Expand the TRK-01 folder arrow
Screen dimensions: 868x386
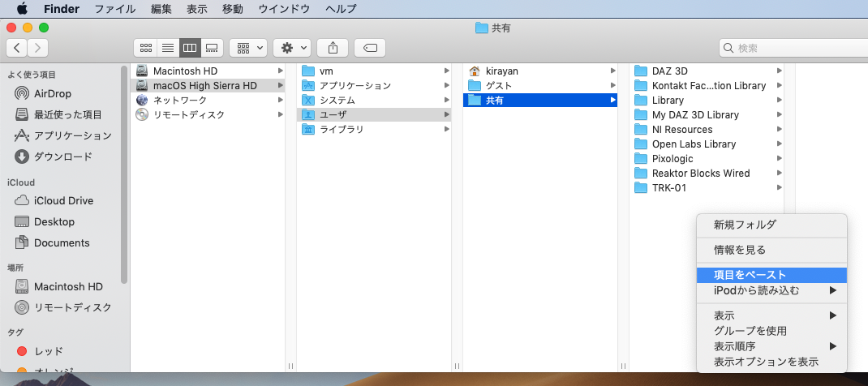(x=779, y=187)
